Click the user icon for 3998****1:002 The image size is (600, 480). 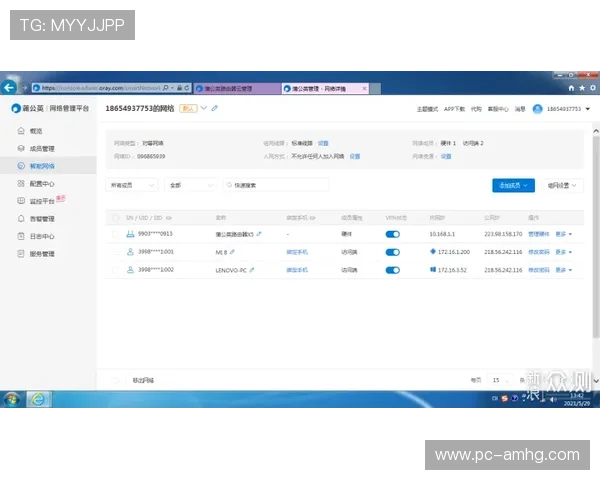pos(130,270)
